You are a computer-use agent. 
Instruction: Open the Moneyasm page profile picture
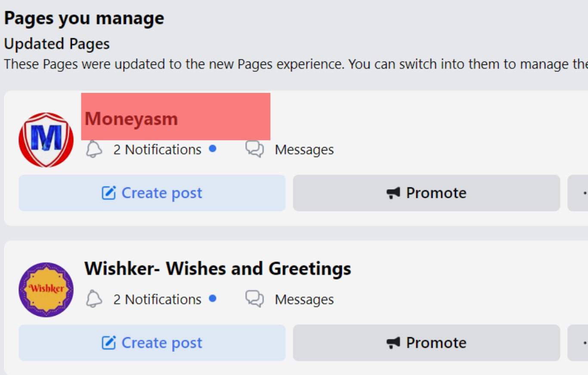tap(46, 140)
